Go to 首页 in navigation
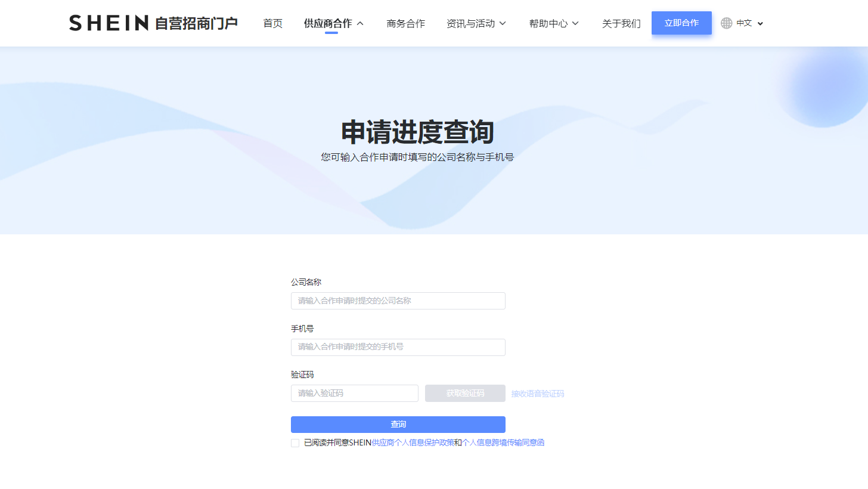Image resolution: width=868 pixels, height=489 pixels. tap(273, 23)
